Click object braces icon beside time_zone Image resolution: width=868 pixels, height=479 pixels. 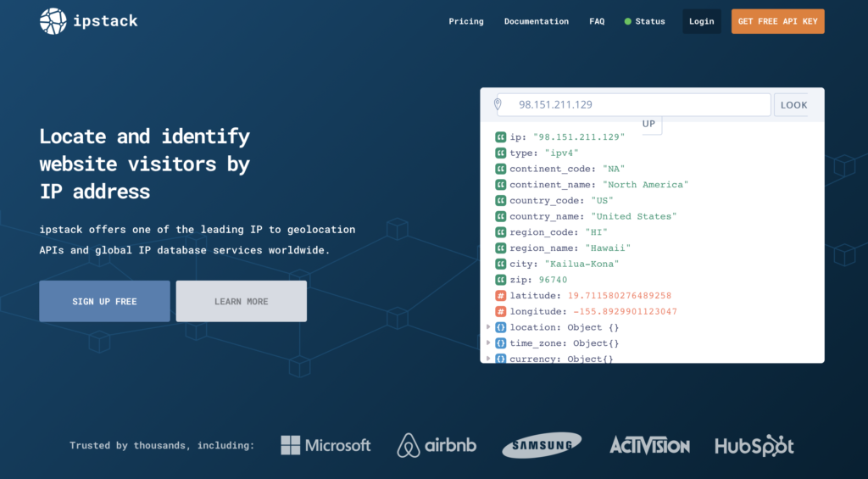click(x=500, y=343)
